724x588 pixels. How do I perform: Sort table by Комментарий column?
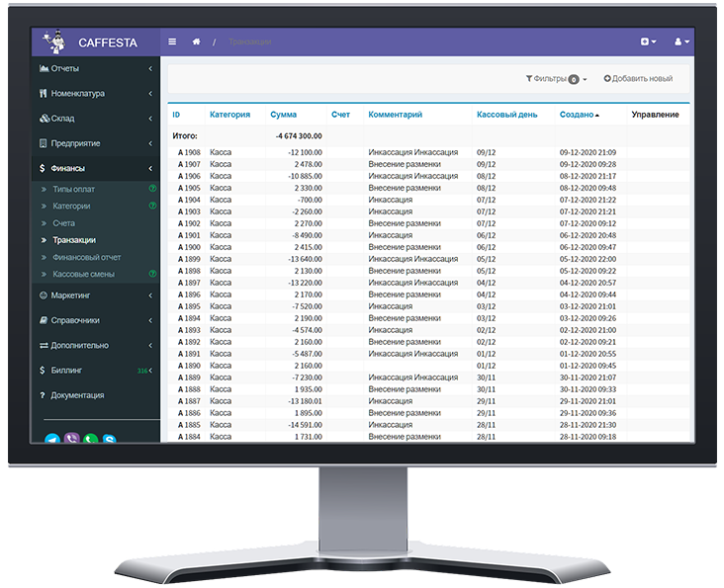point(396,115)
